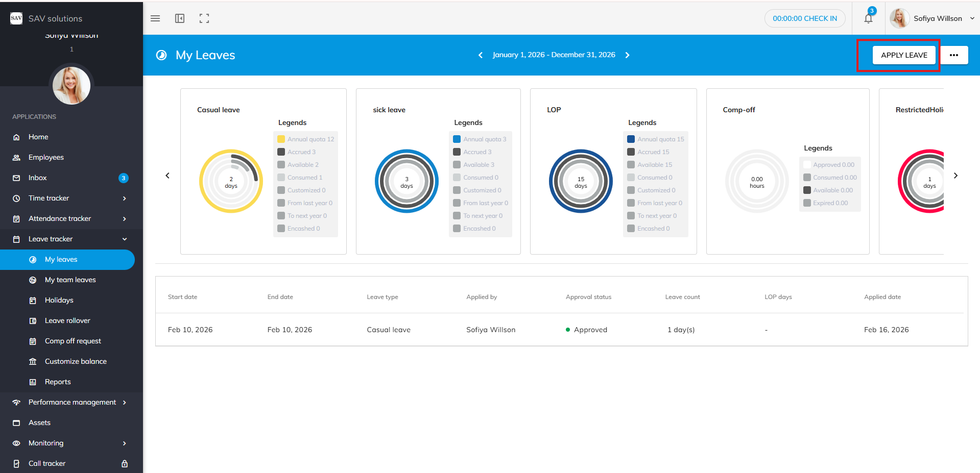Click the Call tracker lock icon
This screenshot has width=980, height=473.
125,464
